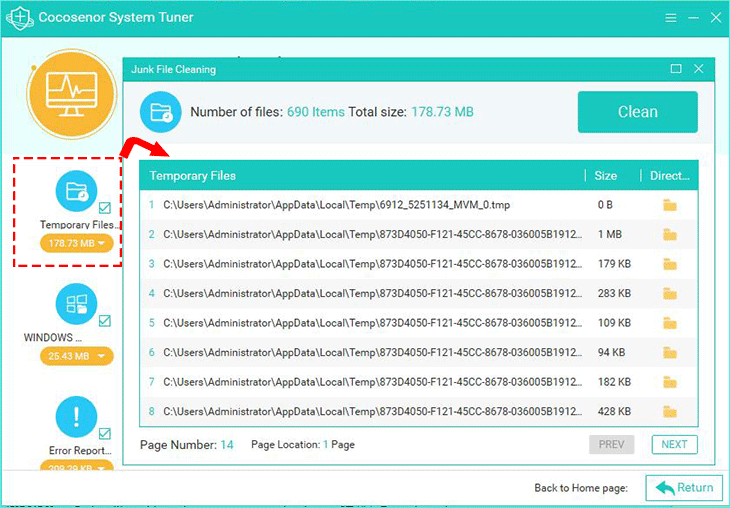Select the WINDOWS category sidebar icon
Screen dimensions: 730x508
point(76,304)
